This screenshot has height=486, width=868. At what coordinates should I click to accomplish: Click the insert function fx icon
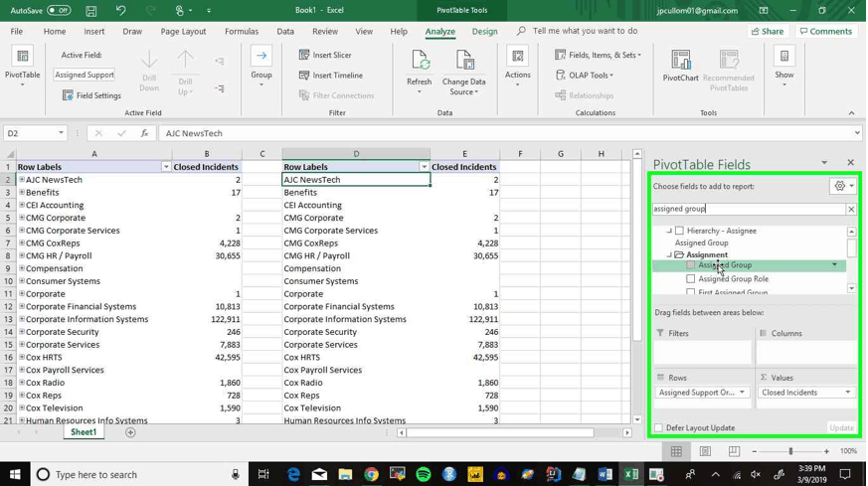pyautogui.click(x=144, y=133)
